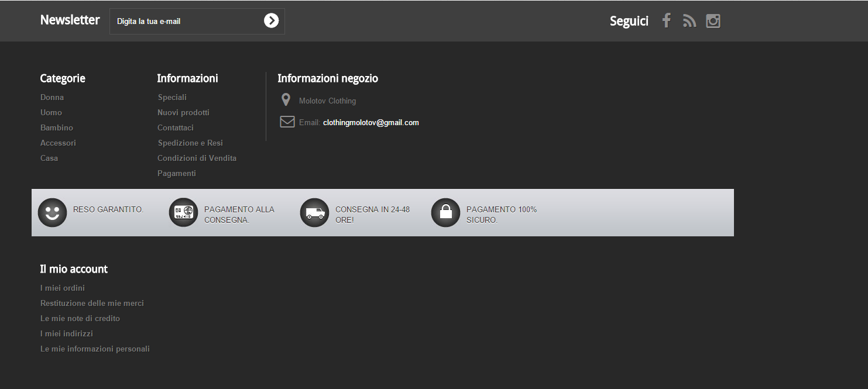Click PAGAMENTO 100% SICURO. text

coord(502,215)
